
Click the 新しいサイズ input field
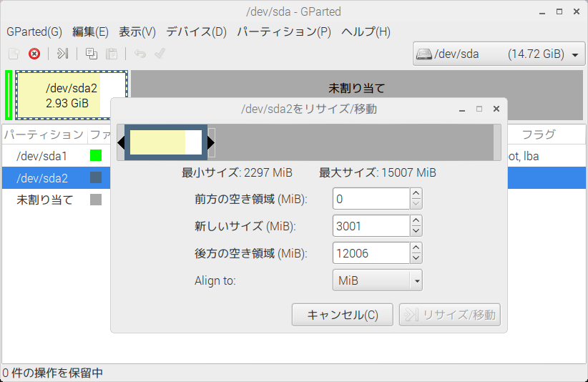pyautogui.click(x=371, y=226)
